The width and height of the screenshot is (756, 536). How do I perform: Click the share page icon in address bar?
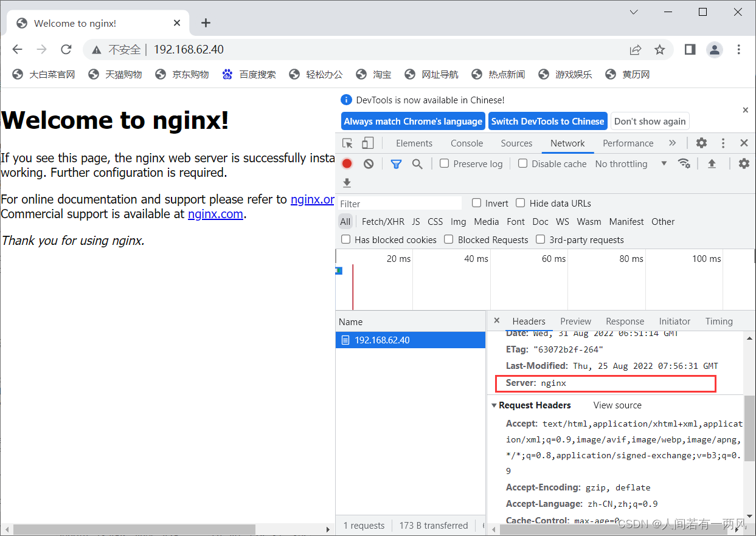636,49
